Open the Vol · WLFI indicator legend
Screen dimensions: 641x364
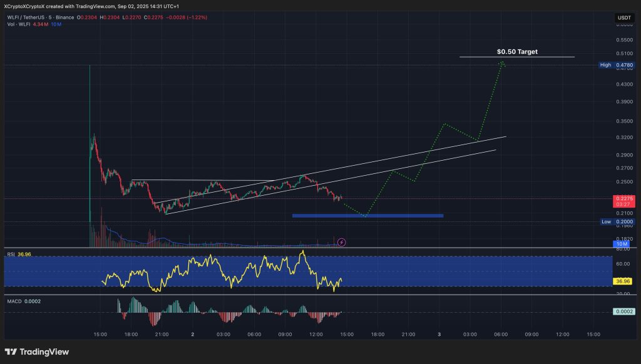(x=20, y=26)
